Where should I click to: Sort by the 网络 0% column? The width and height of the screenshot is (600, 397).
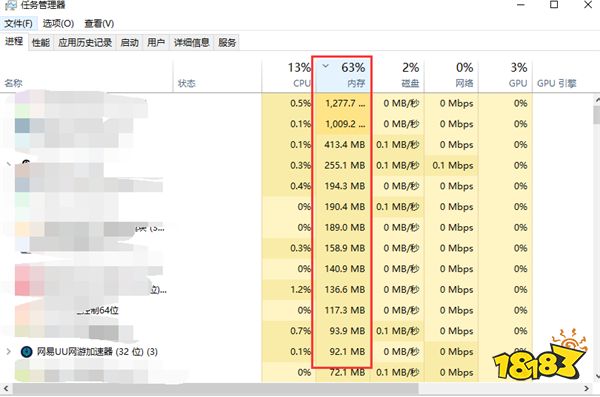pyautogui.click(x=452, y=75)
